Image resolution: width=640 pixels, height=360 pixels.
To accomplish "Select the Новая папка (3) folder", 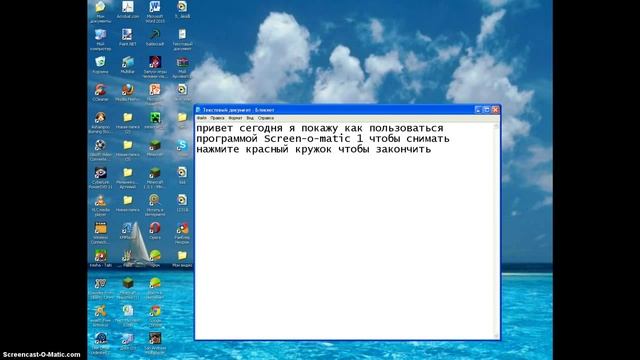I will click(x=128, y=150).
